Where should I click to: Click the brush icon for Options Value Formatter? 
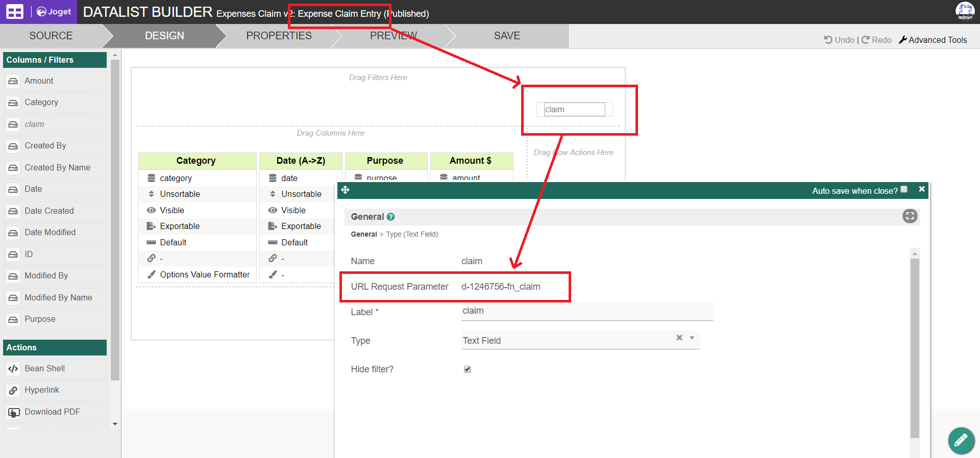point(151,274)
